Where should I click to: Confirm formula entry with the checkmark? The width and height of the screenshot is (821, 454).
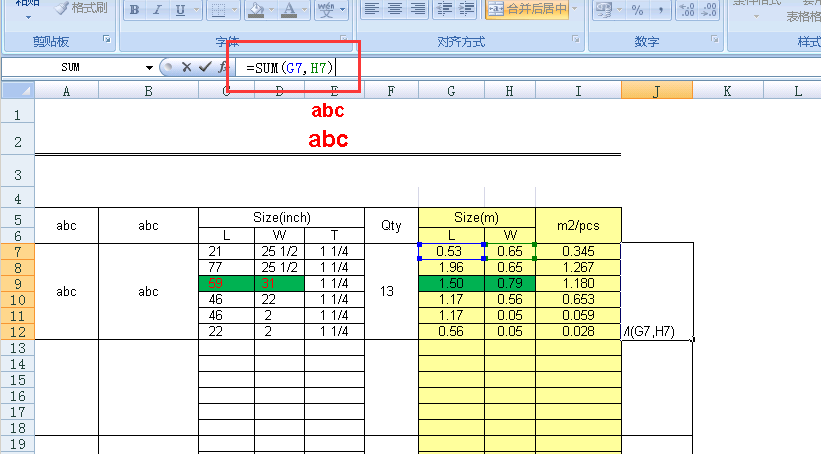coord(205,67)
